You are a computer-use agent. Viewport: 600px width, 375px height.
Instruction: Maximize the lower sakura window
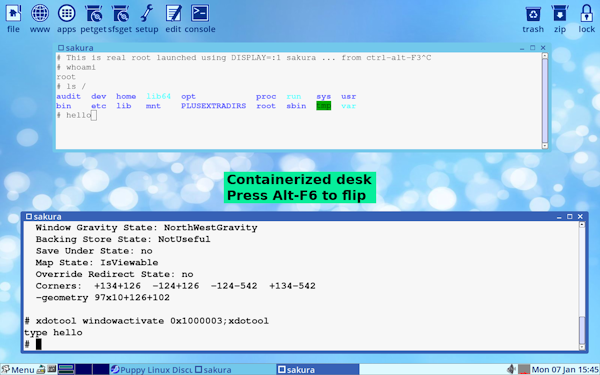(569, 217)
